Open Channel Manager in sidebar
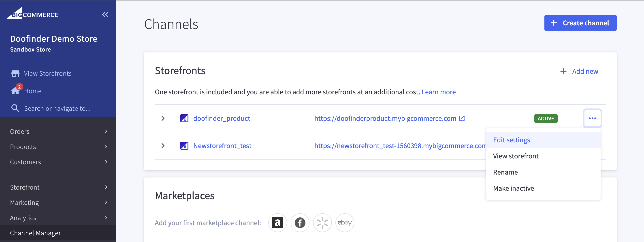Viewport: 644px width, 242px height. pyautogui.click(x=58, y=233)
